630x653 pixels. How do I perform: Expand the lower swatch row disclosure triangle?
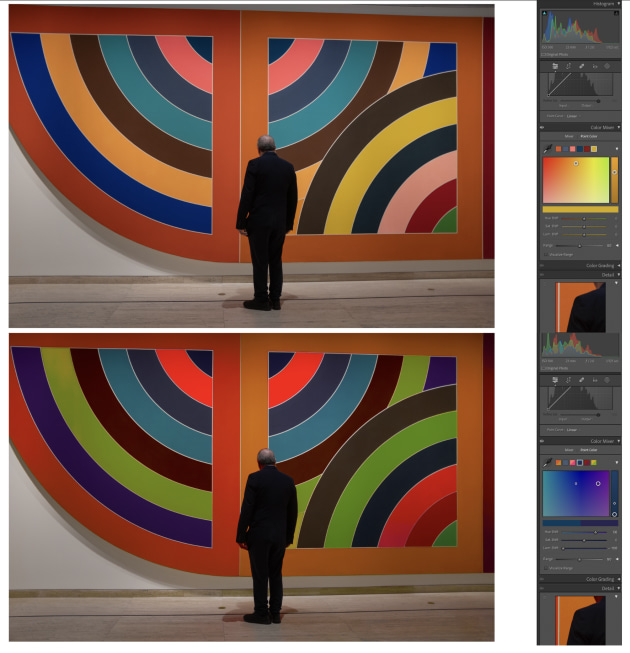(617, 462)
